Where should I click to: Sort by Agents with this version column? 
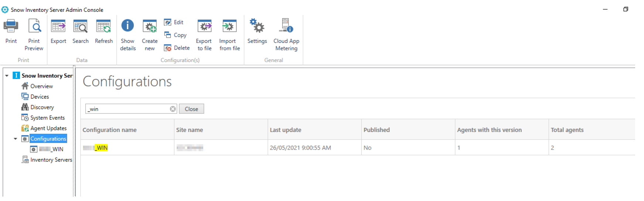tap(502, 130)
